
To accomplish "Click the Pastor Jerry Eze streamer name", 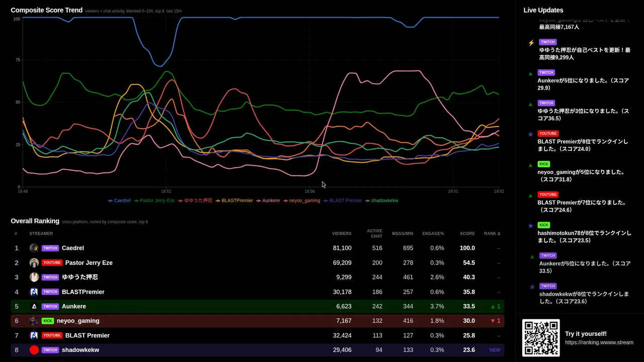I will pyautogui.click(x=89, y=262).
